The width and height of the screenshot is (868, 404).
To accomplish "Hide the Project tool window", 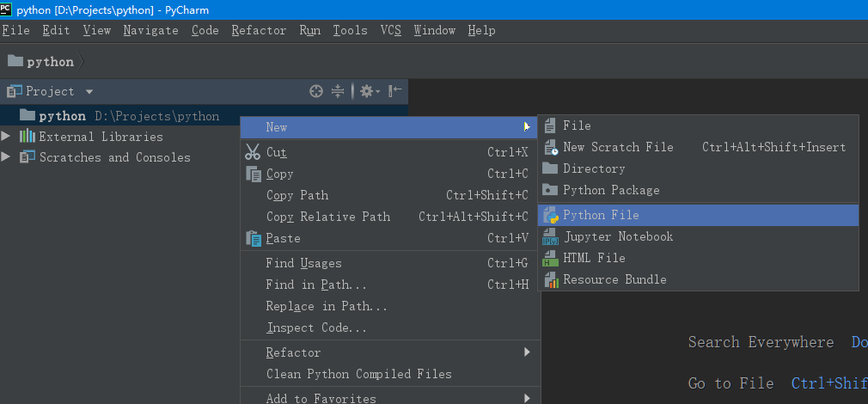I will coord(395,91).
